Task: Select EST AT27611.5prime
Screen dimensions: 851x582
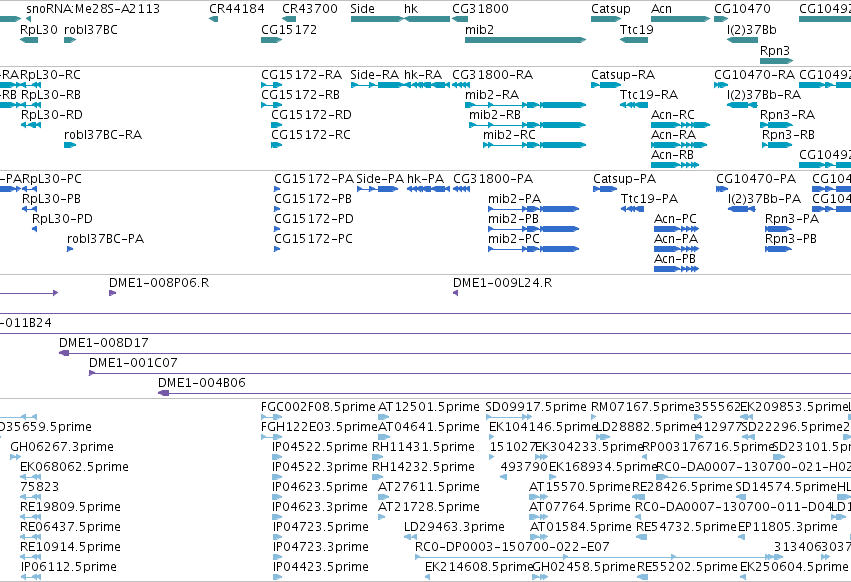Action: click(429, 488)
